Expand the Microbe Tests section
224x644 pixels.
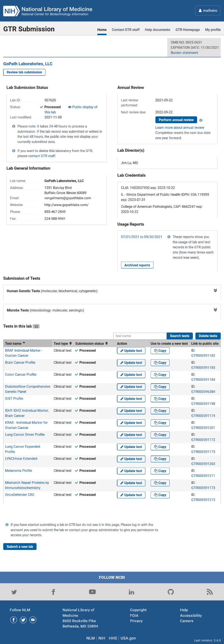point(215,310)
